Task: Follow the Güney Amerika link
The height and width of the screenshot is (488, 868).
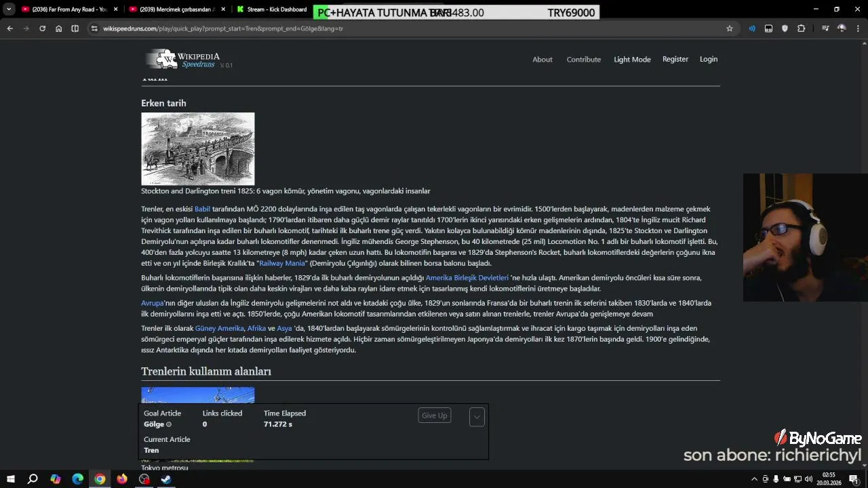Action: click(219, 329)
